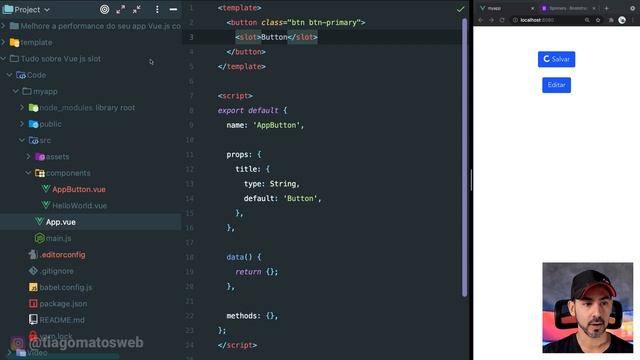
Task: Click the Expand All icon in Project panel
Action: tap(120, 9)
